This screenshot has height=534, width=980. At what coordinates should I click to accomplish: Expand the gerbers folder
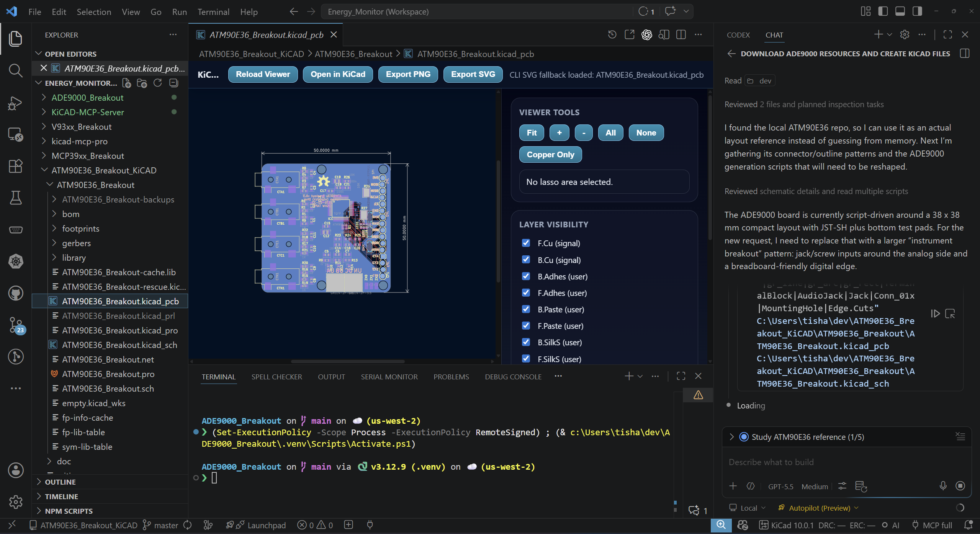(x=76, y=243)
